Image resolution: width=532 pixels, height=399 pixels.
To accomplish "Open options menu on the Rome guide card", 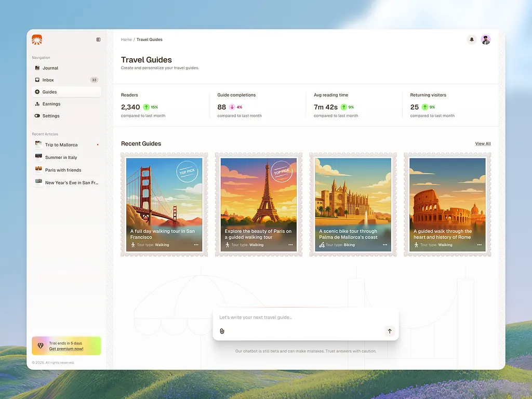I will 479,244.
